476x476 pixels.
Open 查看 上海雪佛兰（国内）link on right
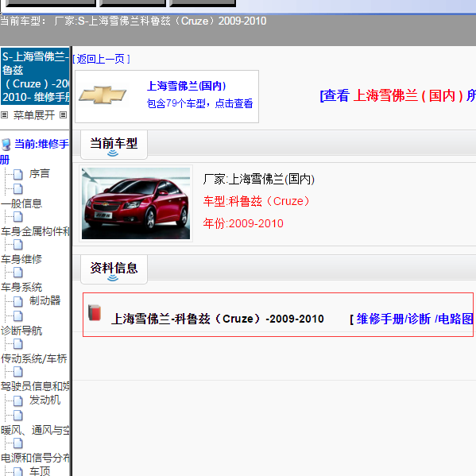point(397,95)
